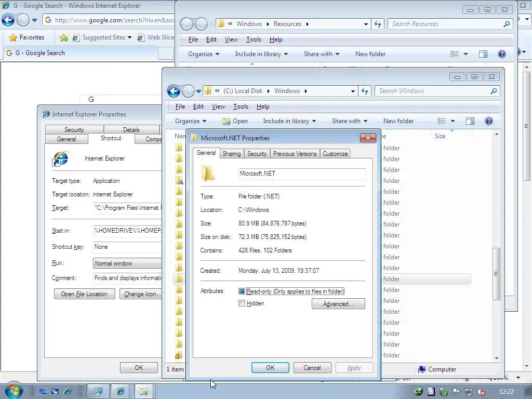The image size is (532, 399).
Task: Open File menu in Resources window
Action: click(x=193, y=39)
